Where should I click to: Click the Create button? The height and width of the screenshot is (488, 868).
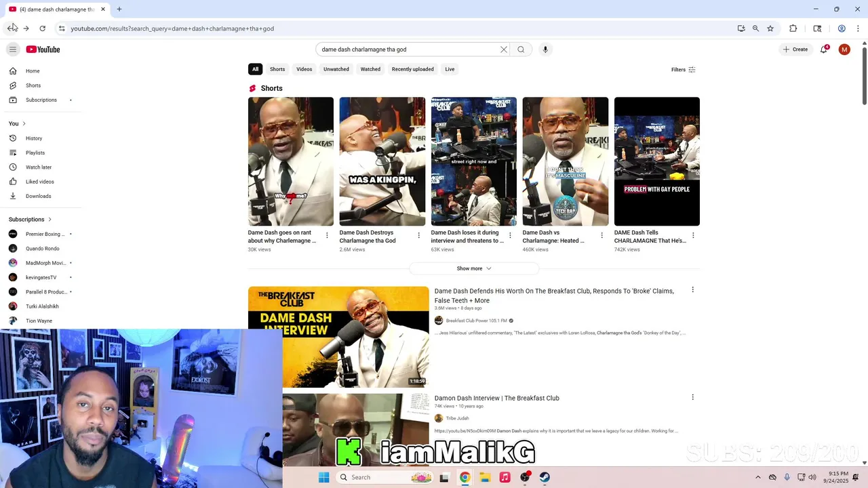795,49
